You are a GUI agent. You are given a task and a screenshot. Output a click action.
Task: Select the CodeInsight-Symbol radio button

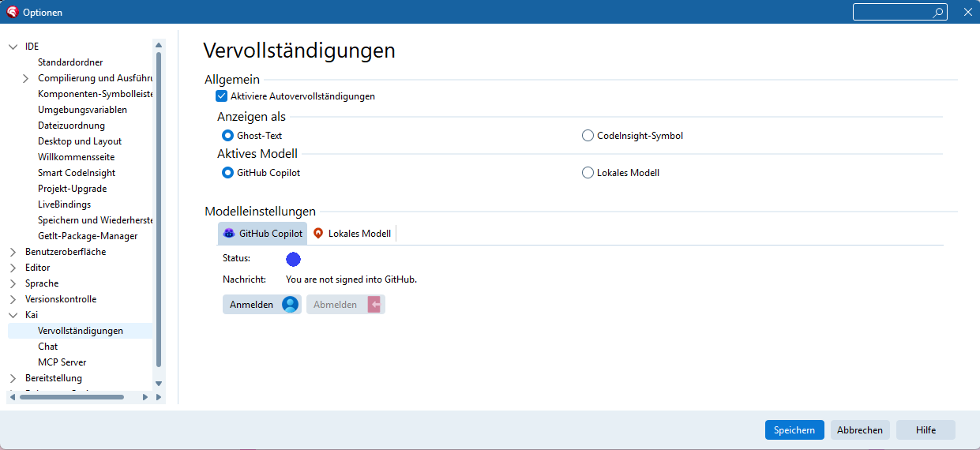(588, 136)
